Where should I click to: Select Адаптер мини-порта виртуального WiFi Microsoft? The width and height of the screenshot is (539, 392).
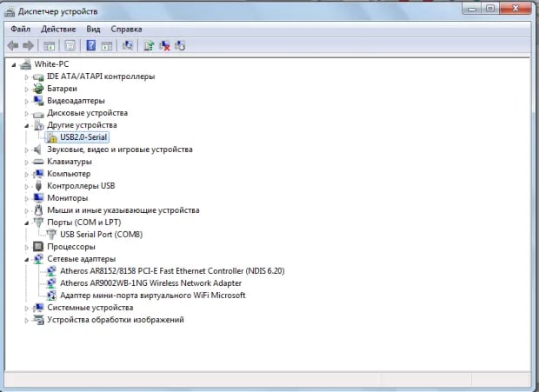153,296
